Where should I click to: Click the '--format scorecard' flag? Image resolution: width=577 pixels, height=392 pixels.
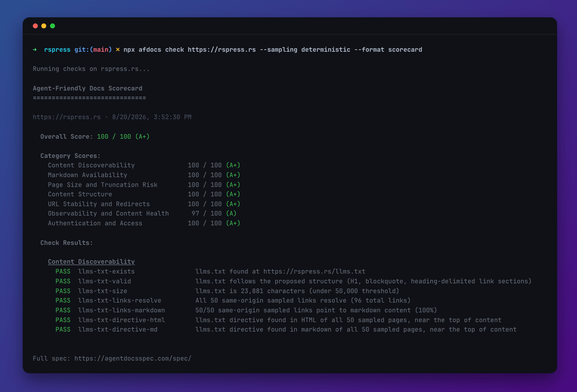[x=388, y=50]
